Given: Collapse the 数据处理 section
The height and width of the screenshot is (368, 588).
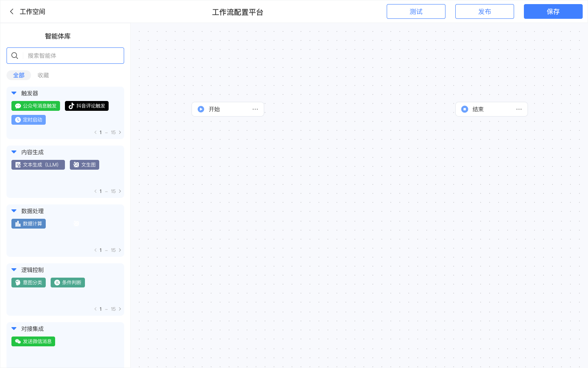Looking at the screenshot, I should 14,211.
